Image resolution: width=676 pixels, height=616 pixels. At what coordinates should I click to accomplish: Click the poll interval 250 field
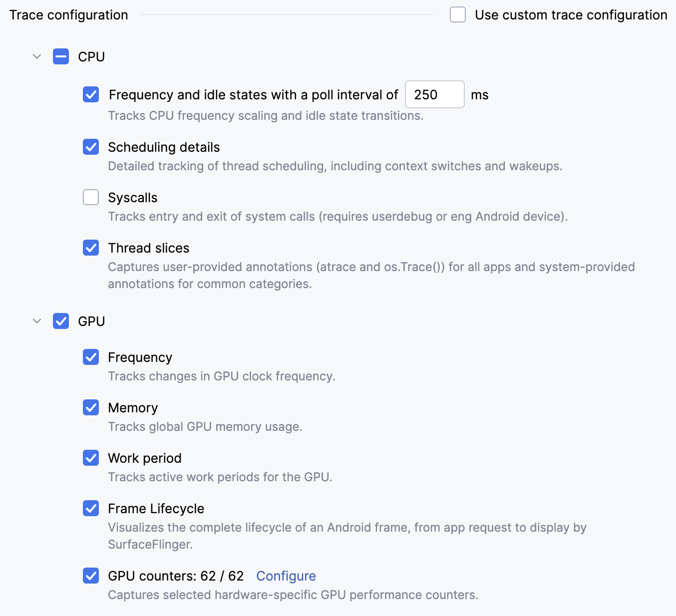click(x=435, y=94)
